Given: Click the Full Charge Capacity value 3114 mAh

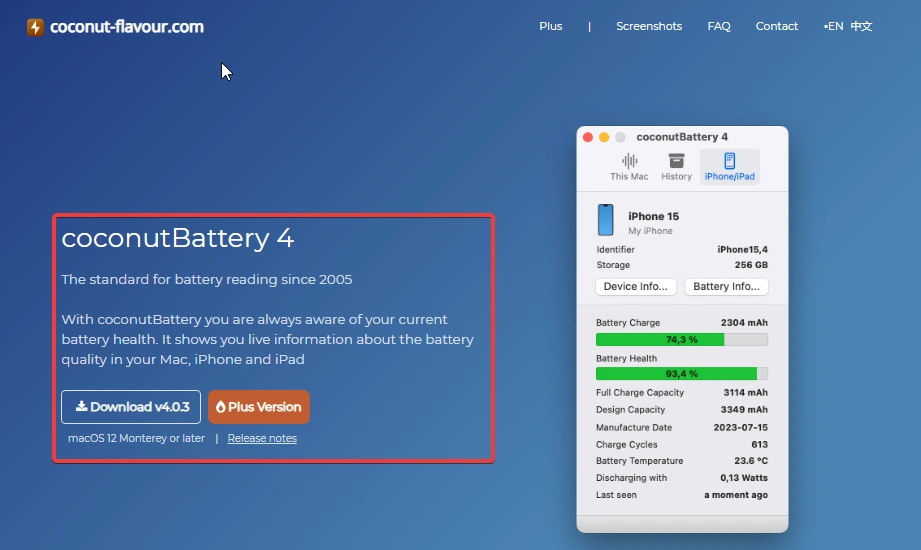Looking at the screenshot, I should point(745,393).
